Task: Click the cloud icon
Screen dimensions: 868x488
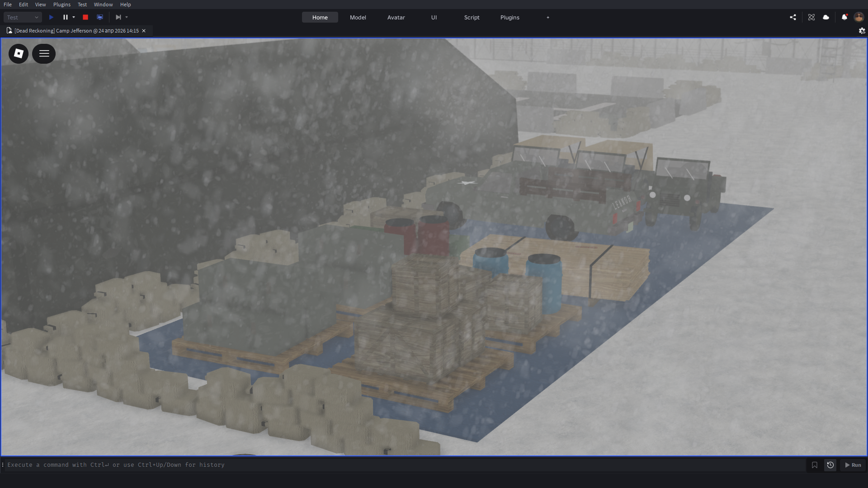Action: [x=826, y=17]
